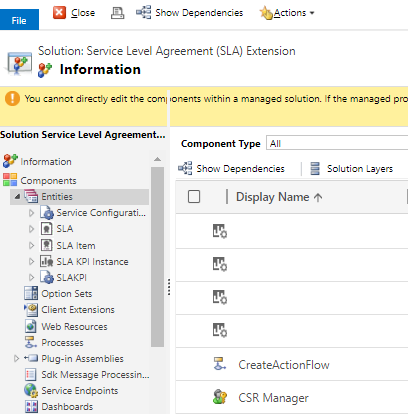Click the Option Sets icon

pos(31,293)
